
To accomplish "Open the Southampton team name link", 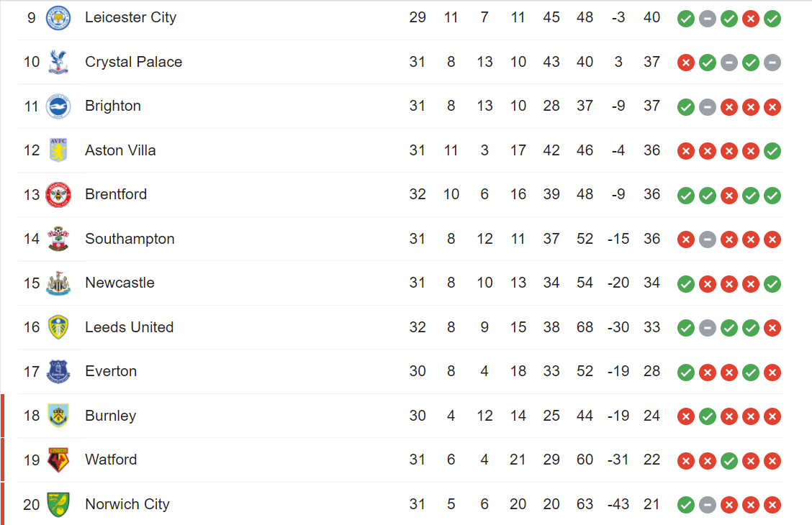I will [x=130, y=239].
